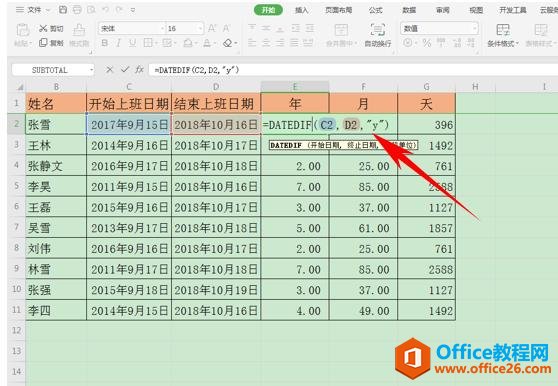Viewport: 558px width, 386px height.
Task: Open the fill color bucket swatch
Action: click(x=188, y=43)
